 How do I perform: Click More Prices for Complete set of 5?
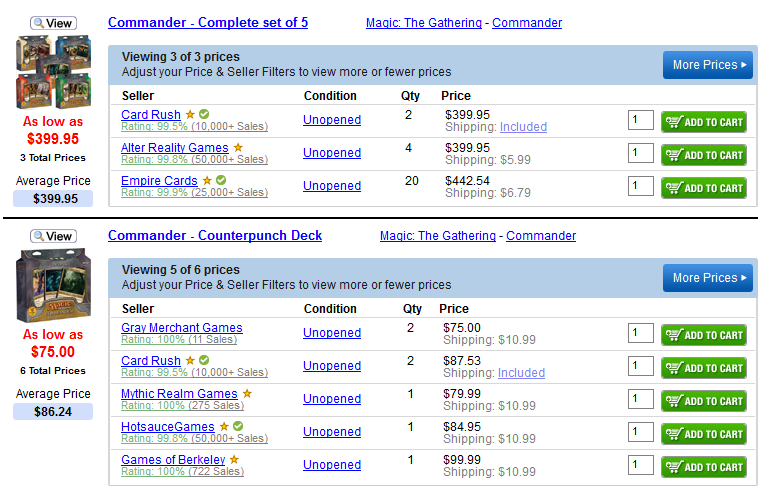[x=707, y=65]
